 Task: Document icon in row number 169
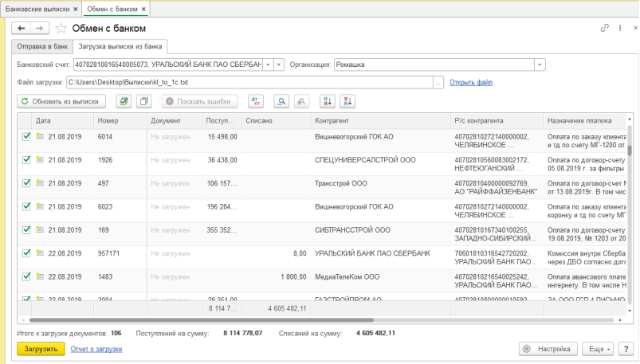pos(40,229)
